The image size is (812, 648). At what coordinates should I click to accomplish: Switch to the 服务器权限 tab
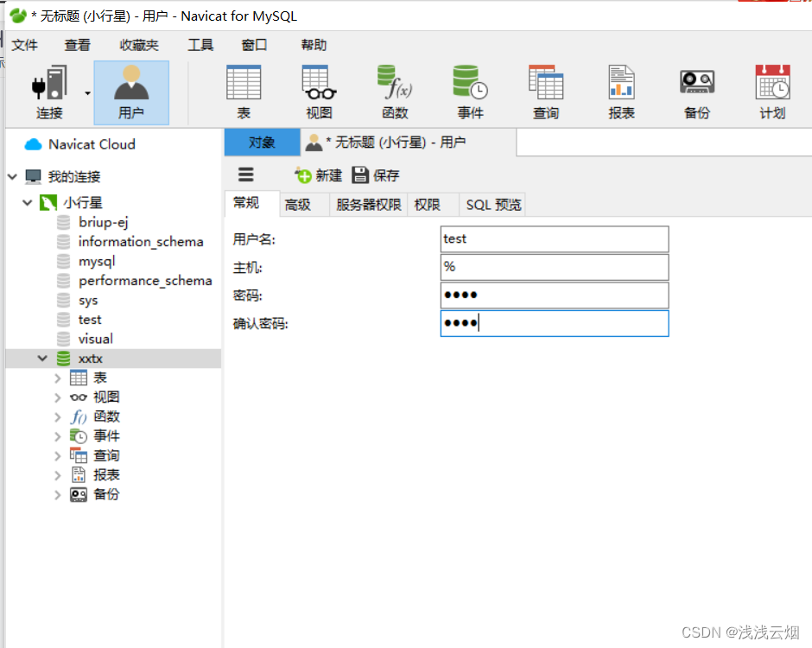369,205
